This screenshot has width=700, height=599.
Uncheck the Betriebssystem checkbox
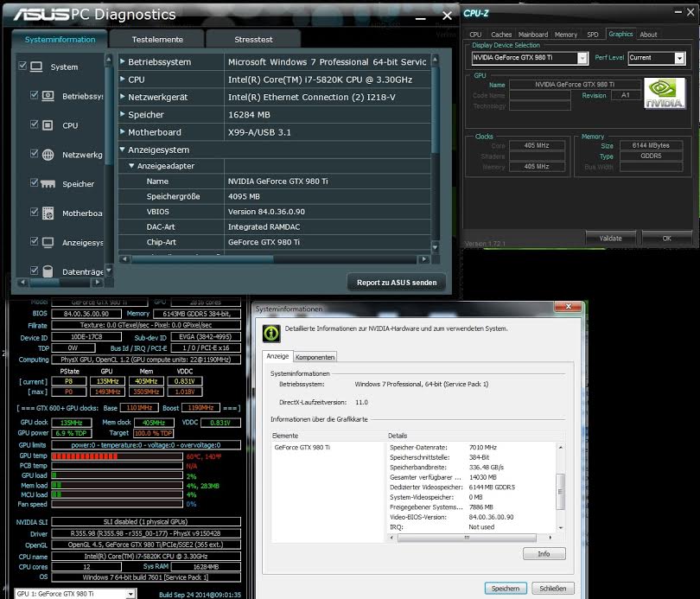click(34, 94)
